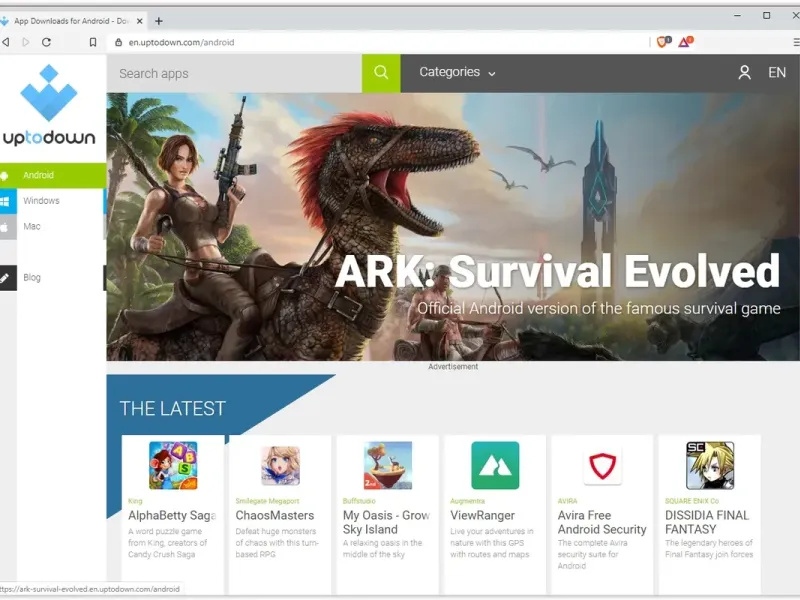Click 'Defeat huge monsters of chaos' description

click(277, 543)
